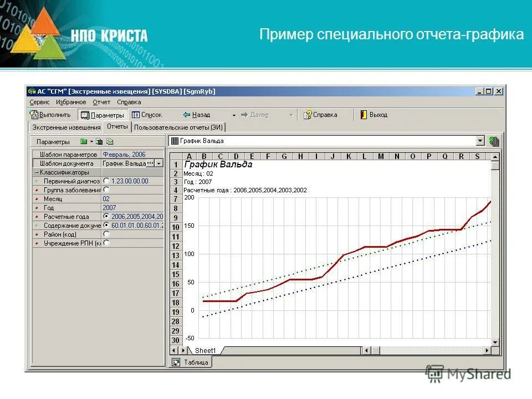Click the ... browse button for Шаблон документа

150,164
